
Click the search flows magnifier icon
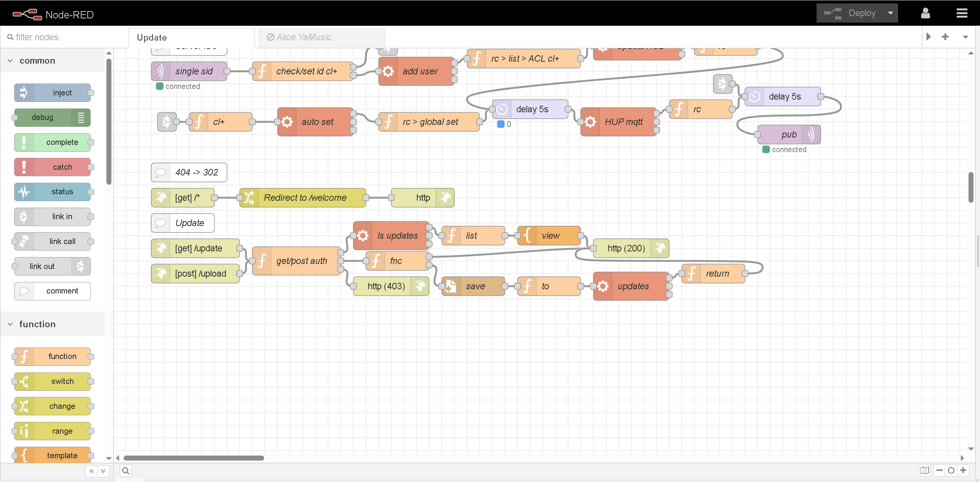(126, 471)
